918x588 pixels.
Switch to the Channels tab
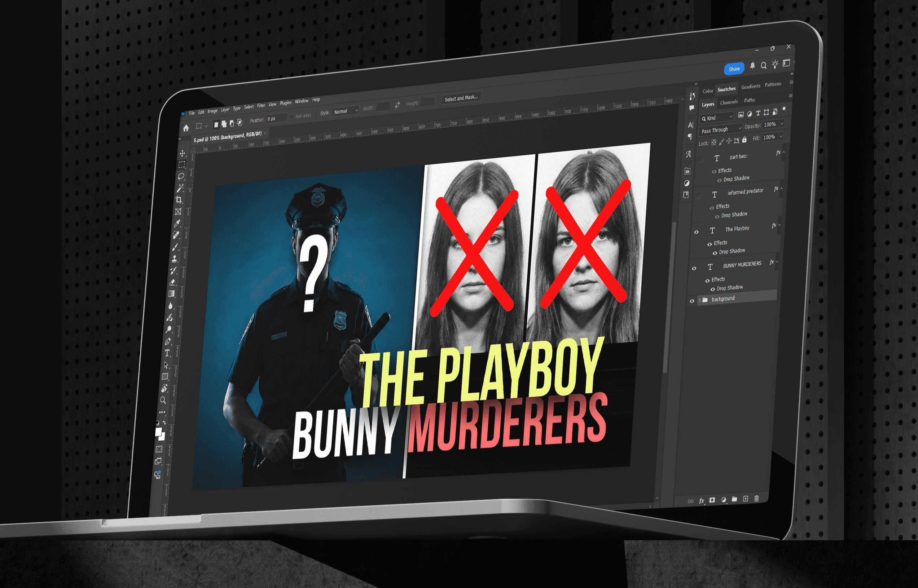pyautogui.click(x=729, y=102)
